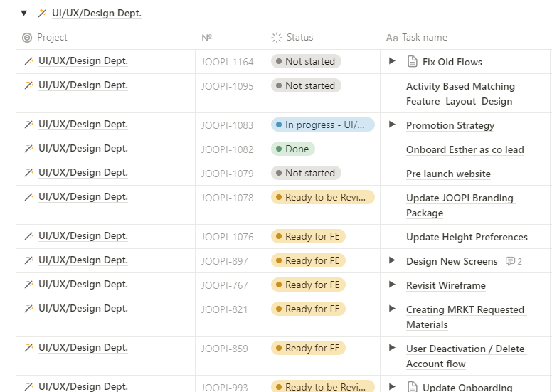Click the Status column spinner icon
This screenshot has height=392, width=552.
(x=276, y=37)
